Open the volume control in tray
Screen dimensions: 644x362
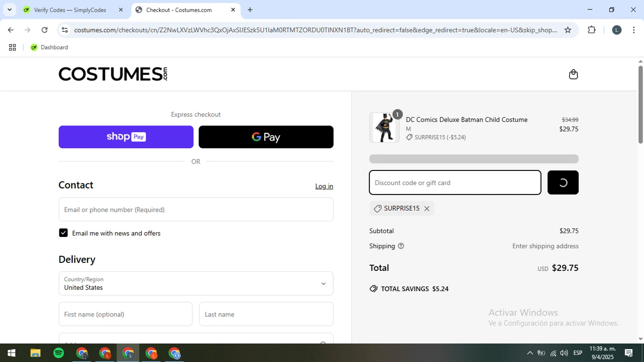(x=564, y=353)
